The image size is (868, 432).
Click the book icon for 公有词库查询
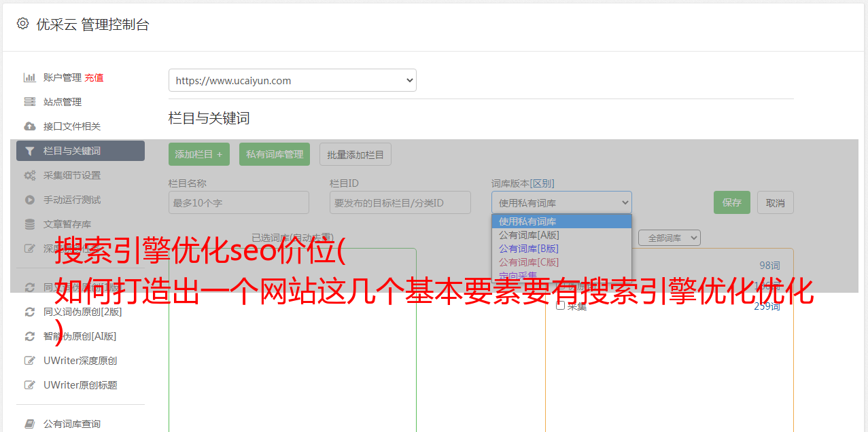[30, 424]
